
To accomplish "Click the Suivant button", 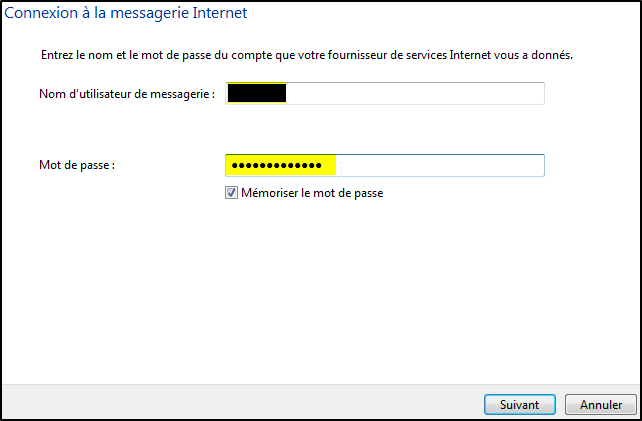I will click(520, 405).
